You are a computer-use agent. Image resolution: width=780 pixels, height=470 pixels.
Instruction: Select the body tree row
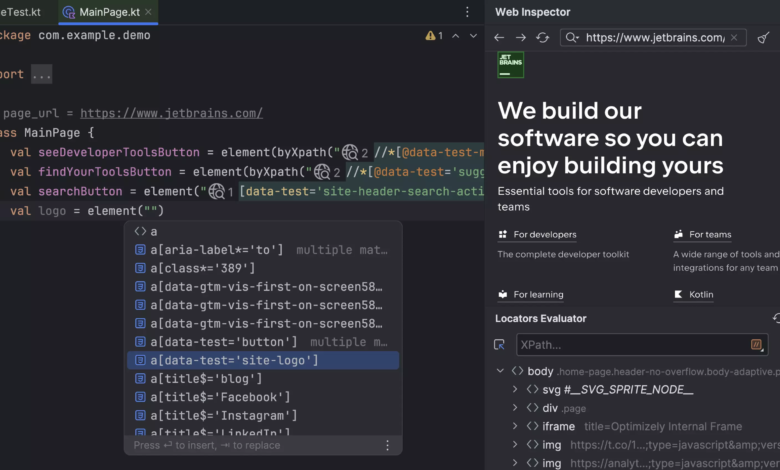point(633,371)
